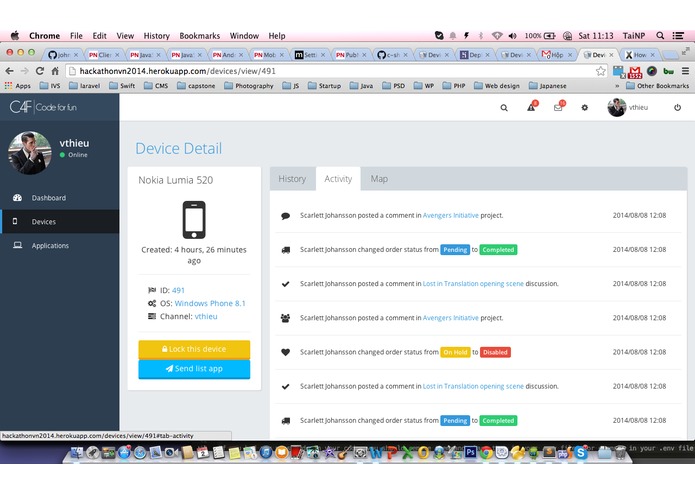The image size is (695, 494).
Task: Open the Japanese bookmarks folder
Action: pos(547,86)
